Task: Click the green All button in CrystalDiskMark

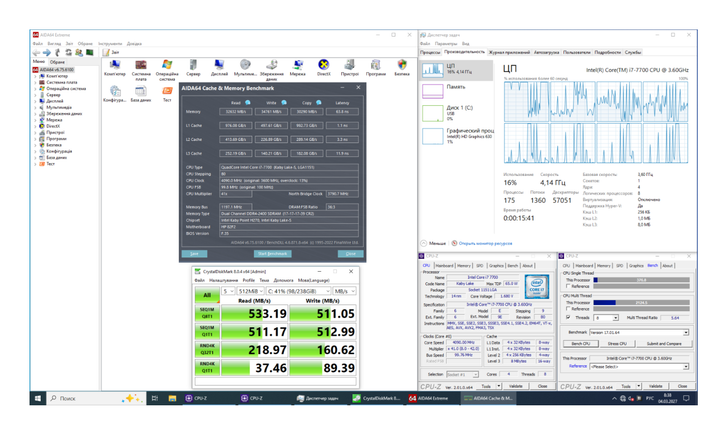Action: point(207,295)
